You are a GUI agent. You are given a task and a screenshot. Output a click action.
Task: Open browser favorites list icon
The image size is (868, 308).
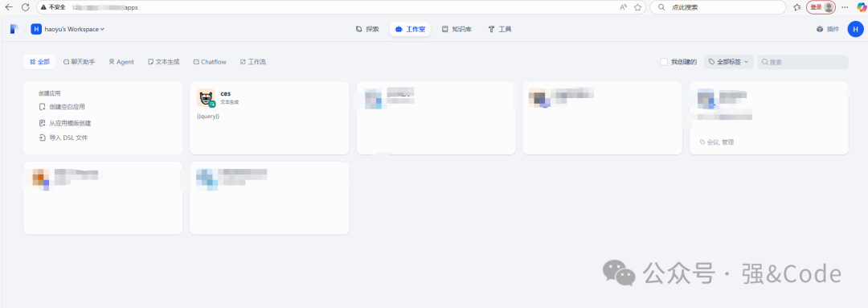click(x=796, y=7)
